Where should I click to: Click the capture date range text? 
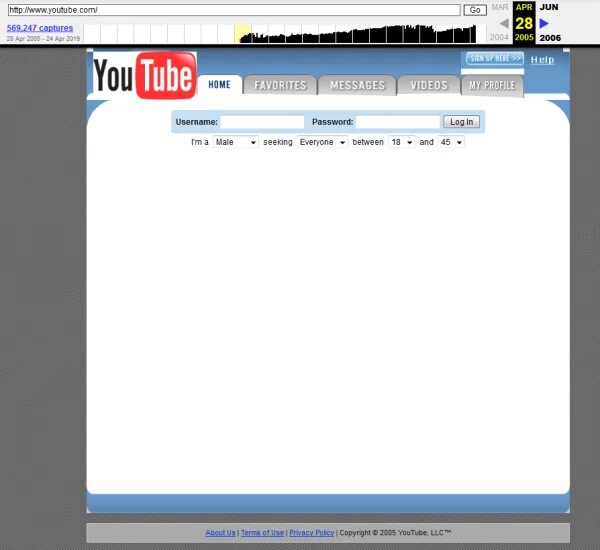43,38
